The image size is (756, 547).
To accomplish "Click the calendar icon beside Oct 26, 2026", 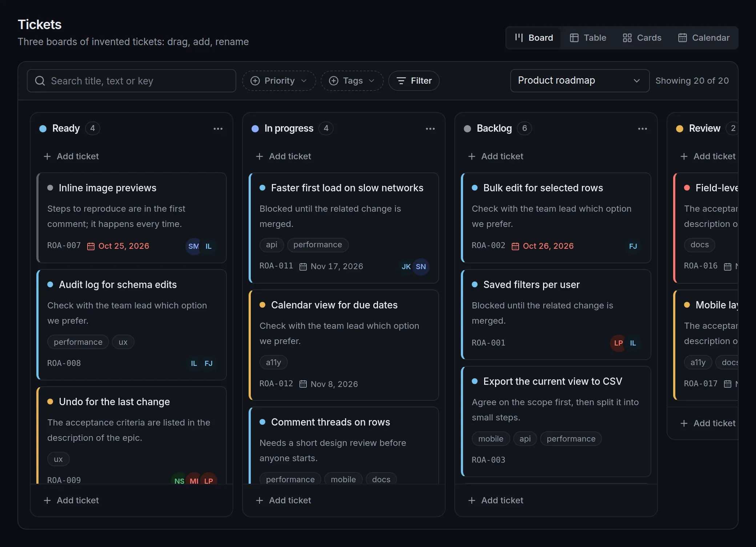I will point(515,247).
